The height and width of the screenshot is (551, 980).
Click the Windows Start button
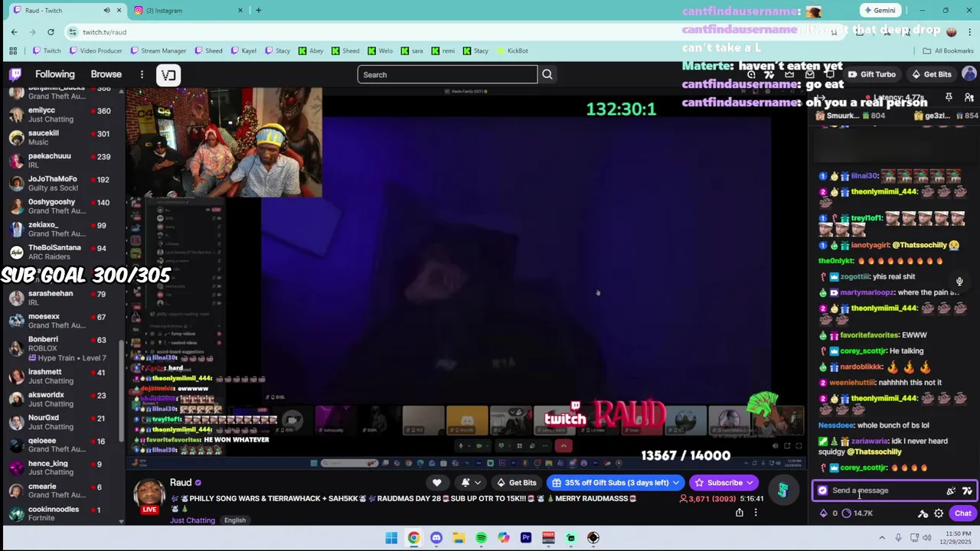(391, 538)
